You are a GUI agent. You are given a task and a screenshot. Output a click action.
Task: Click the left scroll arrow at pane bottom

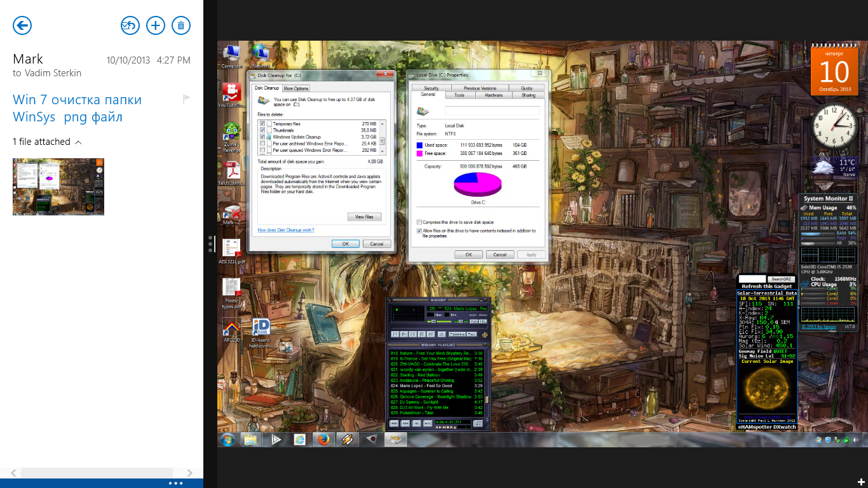coord(13,473)
